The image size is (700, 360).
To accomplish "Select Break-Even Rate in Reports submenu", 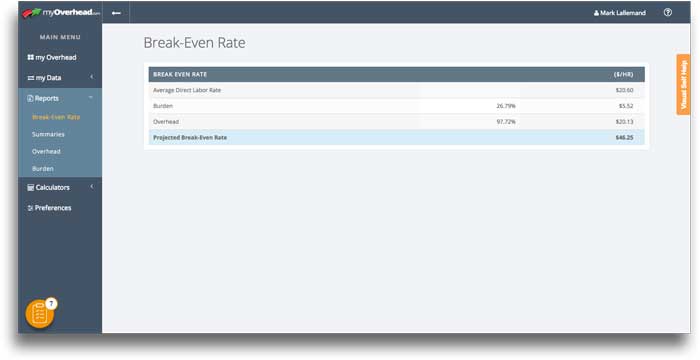I will point(56,117).
